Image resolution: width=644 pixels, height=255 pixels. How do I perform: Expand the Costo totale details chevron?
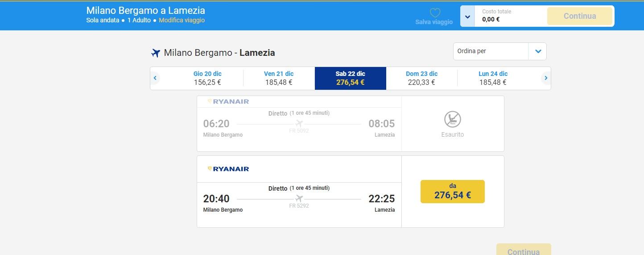tap(467, 17)
